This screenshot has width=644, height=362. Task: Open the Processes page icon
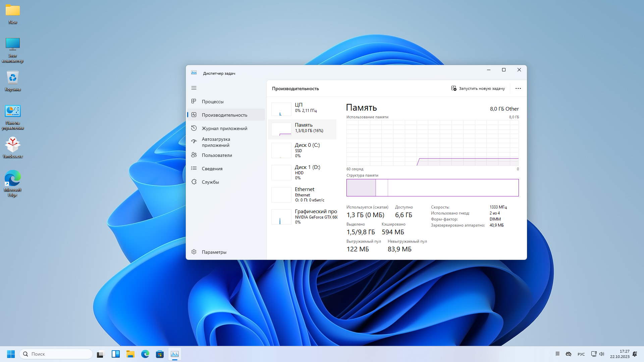194,101
